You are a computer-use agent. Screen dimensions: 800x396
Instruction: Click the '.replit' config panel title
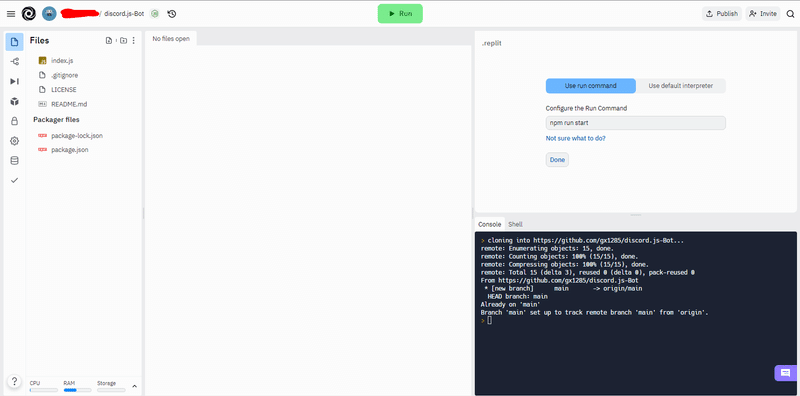point(492,43)
